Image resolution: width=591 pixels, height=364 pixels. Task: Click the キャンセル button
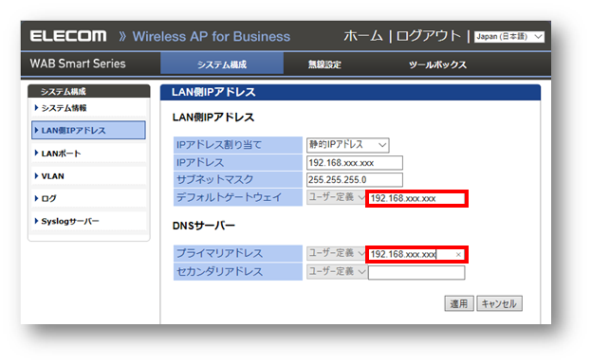[x=499, y=303]
